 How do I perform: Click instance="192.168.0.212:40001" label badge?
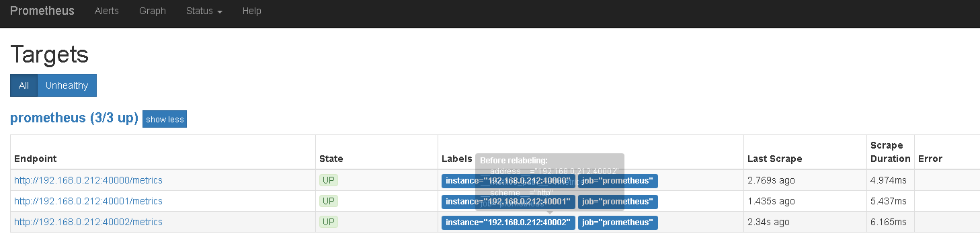pos(508,202)
